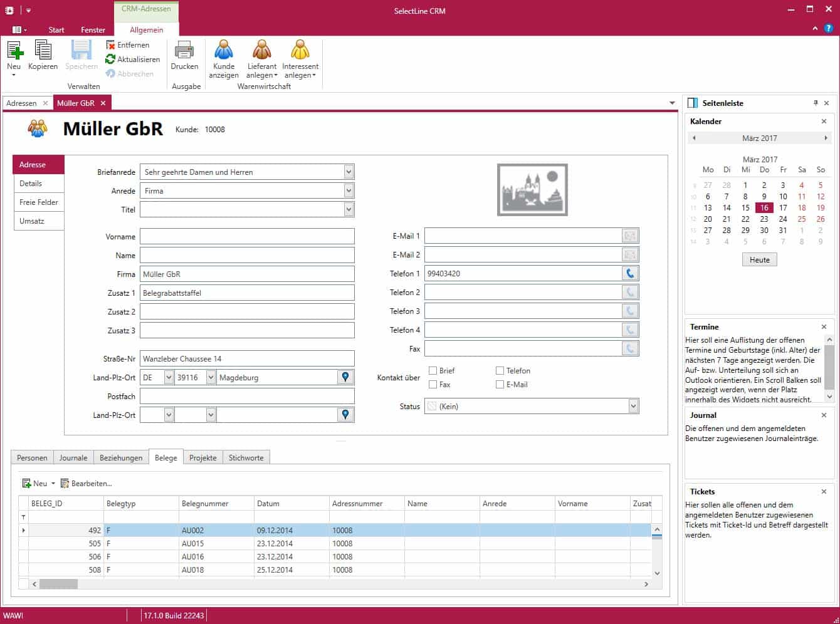Click the Neu new record icon

[x=14, y=50]
